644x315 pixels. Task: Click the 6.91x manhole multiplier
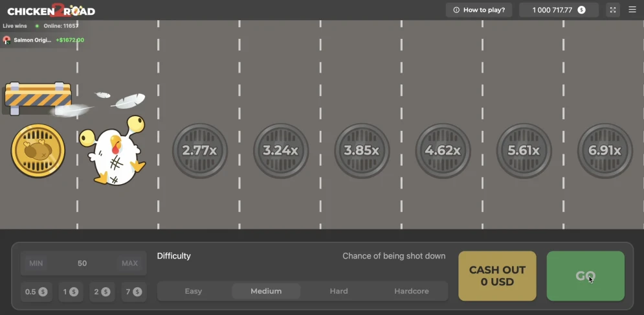click(605, 151)
